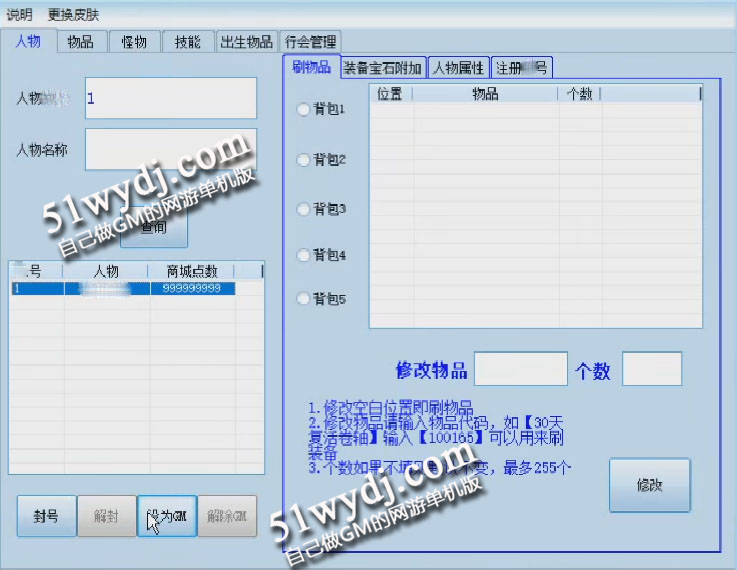Pick the 背包5 radio option

click(x=304, y=299)
